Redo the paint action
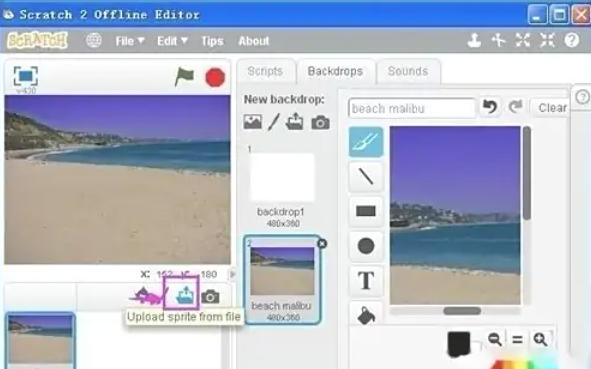 point(515,107)
